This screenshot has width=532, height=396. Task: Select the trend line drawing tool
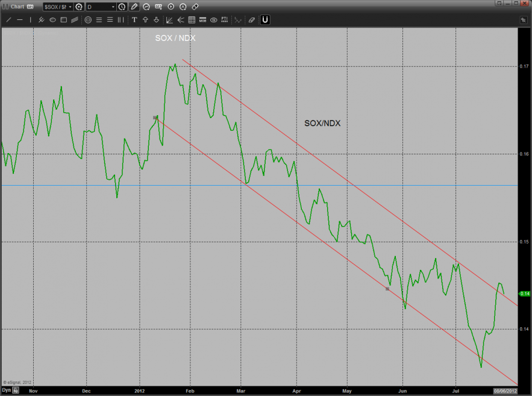8,20
